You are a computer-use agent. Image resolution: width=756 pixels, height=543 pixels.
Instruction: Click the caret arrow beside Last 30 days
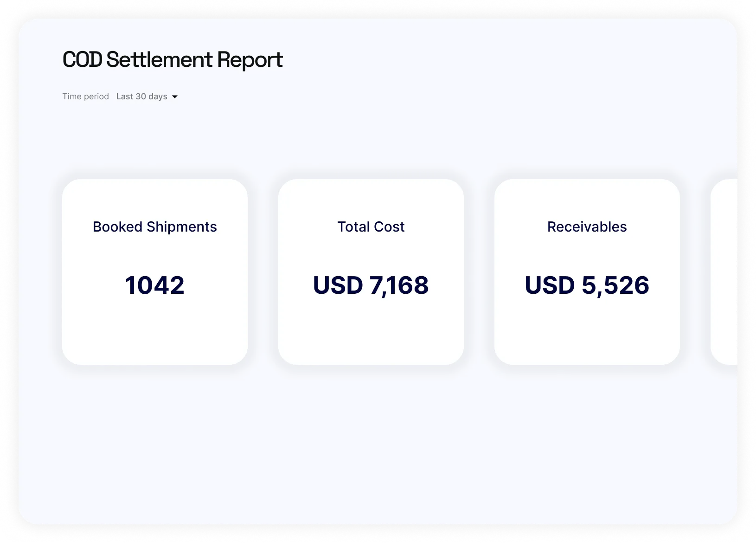click(175, 97)
